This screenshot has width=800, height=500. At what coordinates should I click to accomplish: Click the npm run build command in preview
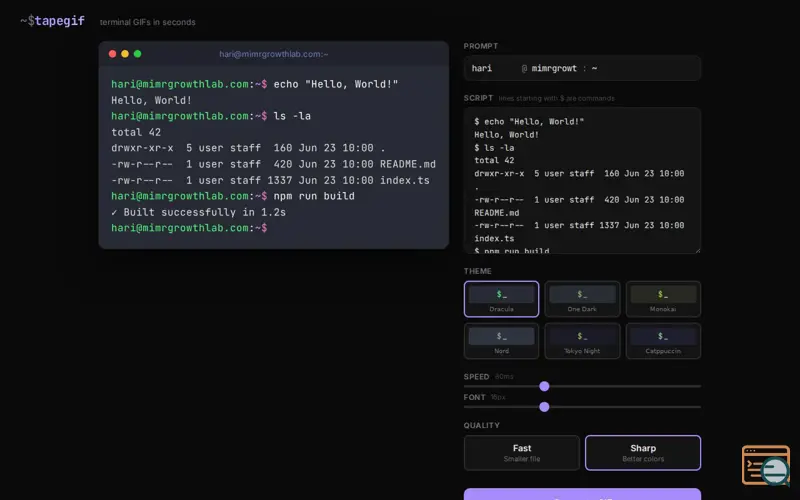pyautogui.click(x=314, y=196)
